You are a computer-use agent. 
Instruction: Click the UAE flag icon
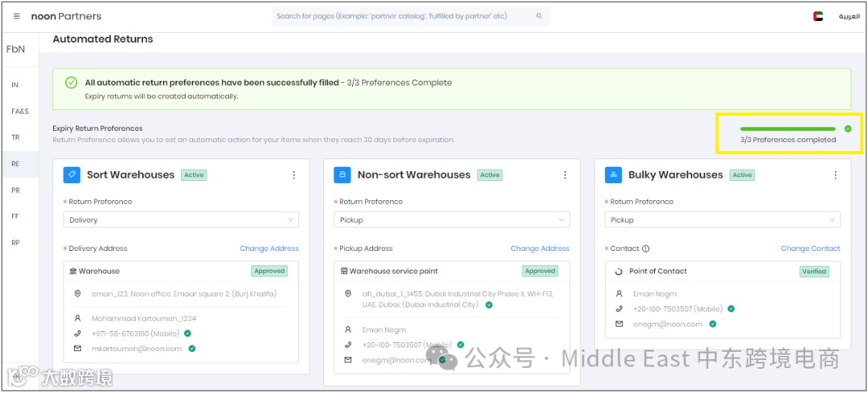817,17
